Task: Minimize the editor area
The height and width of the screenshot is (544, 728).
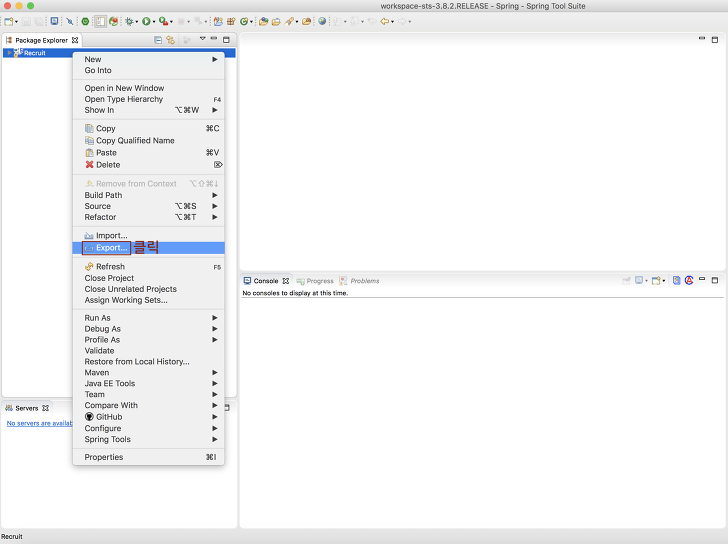Action: (702, 39)
